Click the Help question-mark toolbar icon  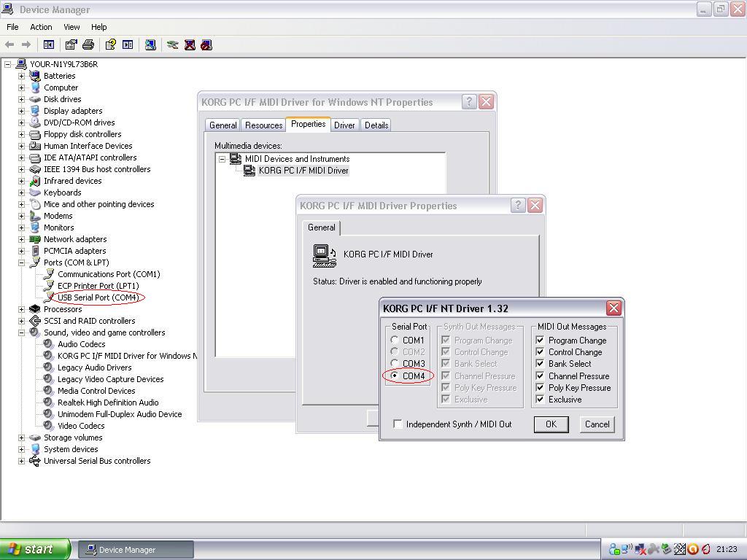(111, 44)
